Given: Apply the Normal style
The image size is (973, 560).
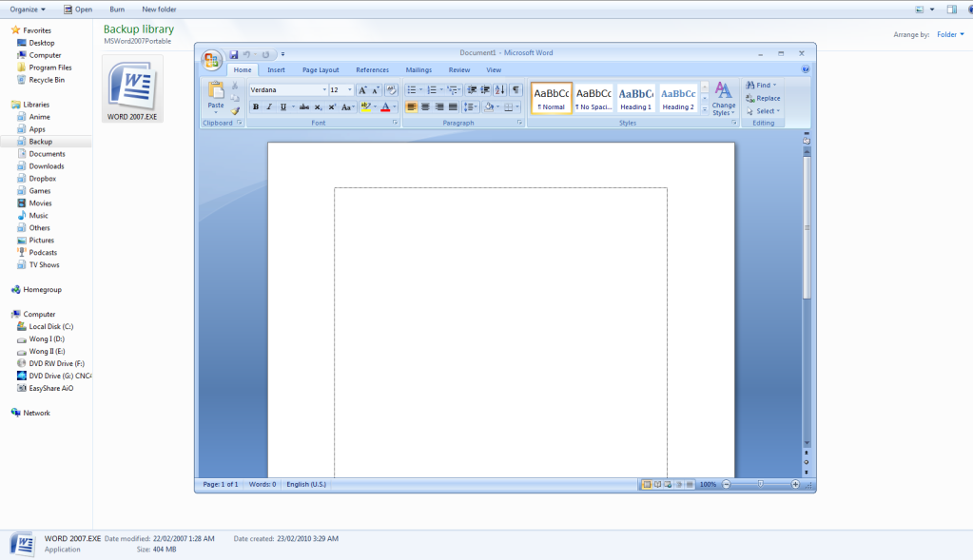Looking at the screenshot, I should (x=552, y=98).
